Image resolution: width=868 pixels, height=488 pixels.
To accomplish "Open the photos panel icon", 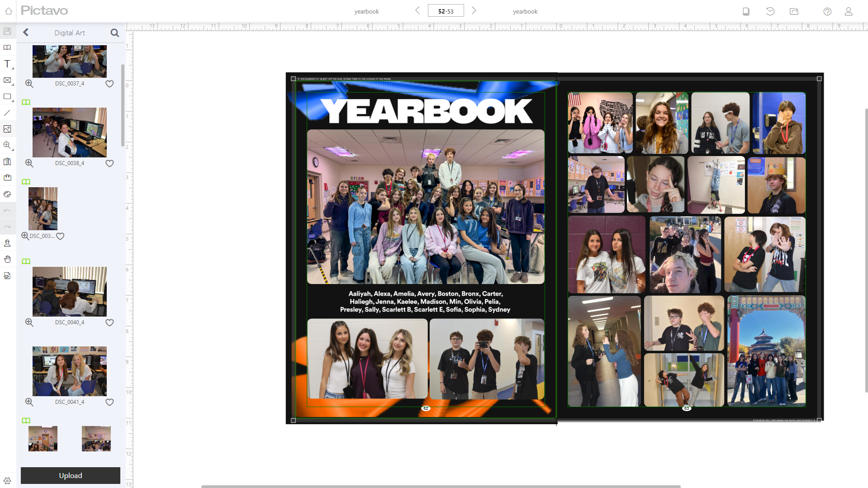I will click(x=7, y=129).
